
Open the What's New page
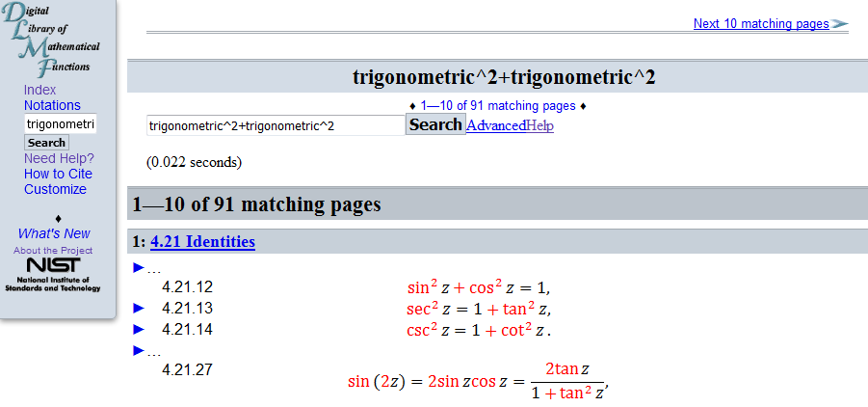tap(54, 233)
